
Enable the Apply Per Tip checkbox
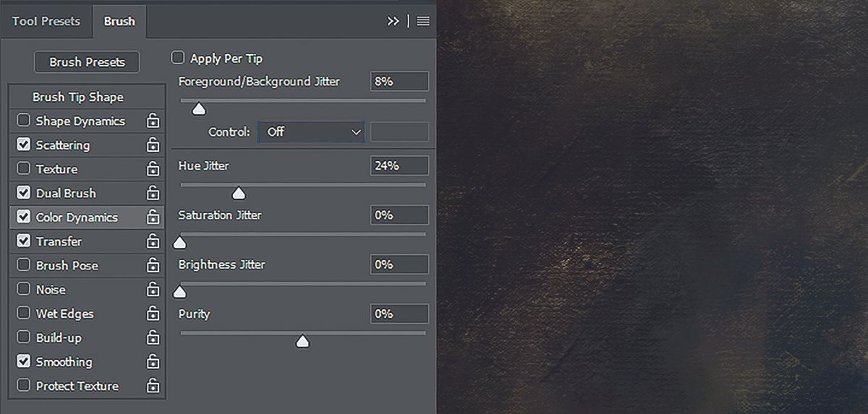click(178, 58)
